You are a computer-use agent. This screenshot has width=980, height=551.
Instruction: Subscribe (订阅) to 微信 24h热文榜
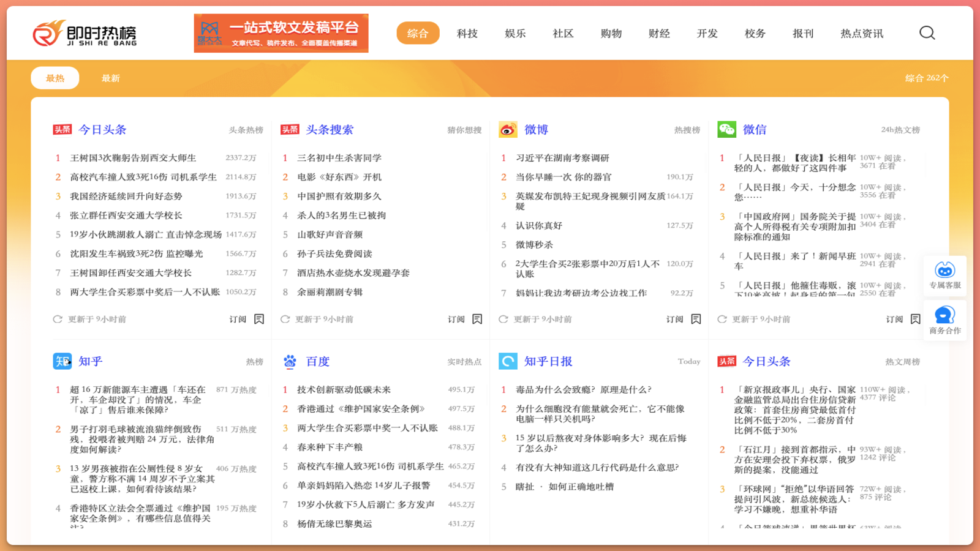pos(894,319)
